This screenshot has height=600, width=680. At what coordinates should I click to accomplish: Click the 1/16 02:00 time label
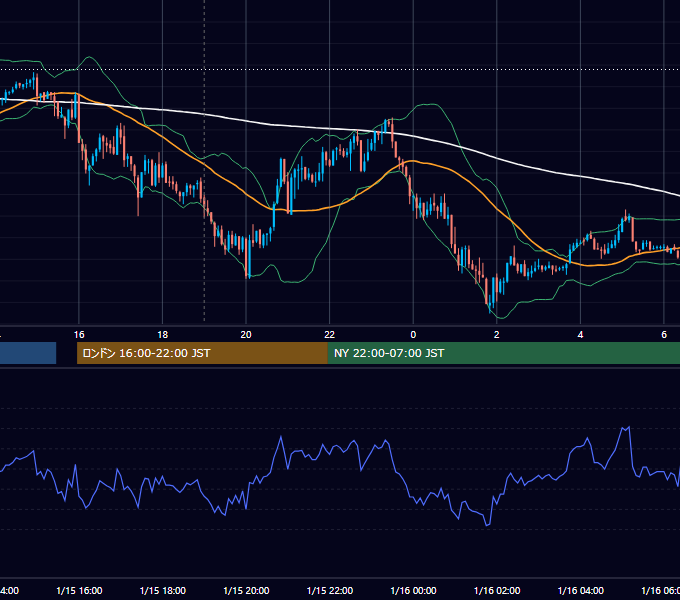click(x=497, y=591)
